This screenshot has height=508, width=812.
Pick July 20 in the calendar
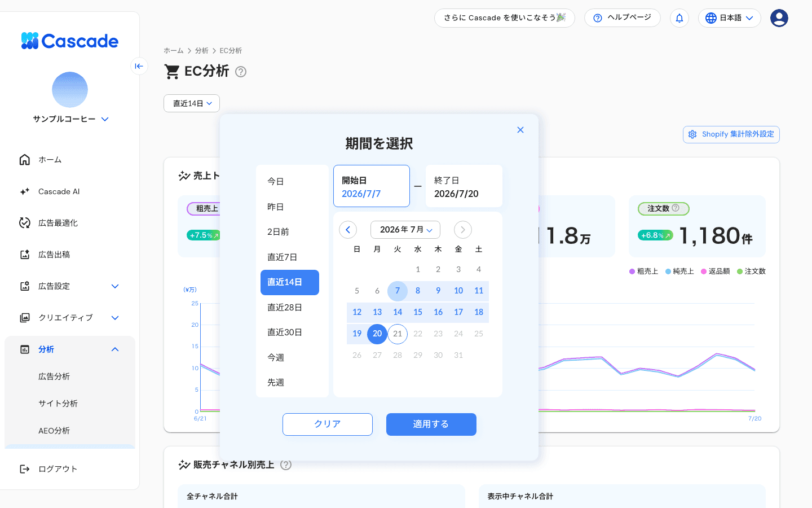pos(377,334)
